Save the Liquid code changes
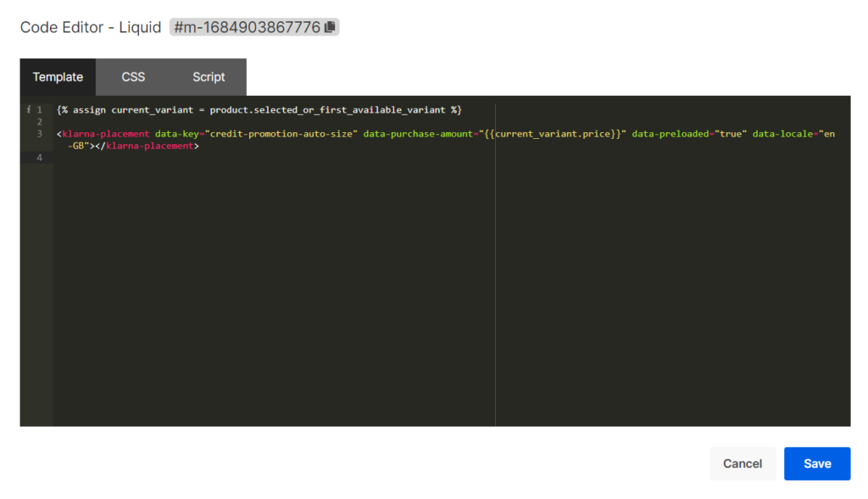Image resolution: width=868 pixels, height=499 pixels. [x=817, y=463]
